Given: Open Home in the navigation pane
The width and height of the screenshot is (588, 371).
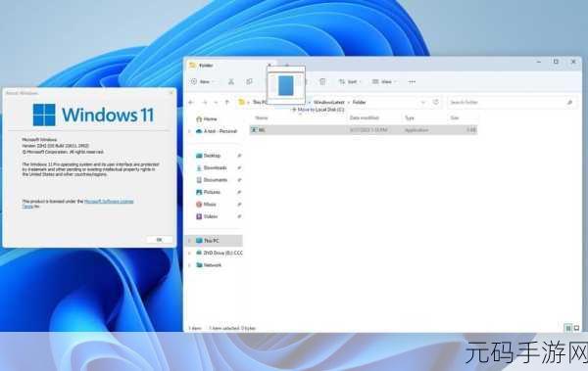Looking at the screenshot, I should pyautogui.click(x=210, y=118).
